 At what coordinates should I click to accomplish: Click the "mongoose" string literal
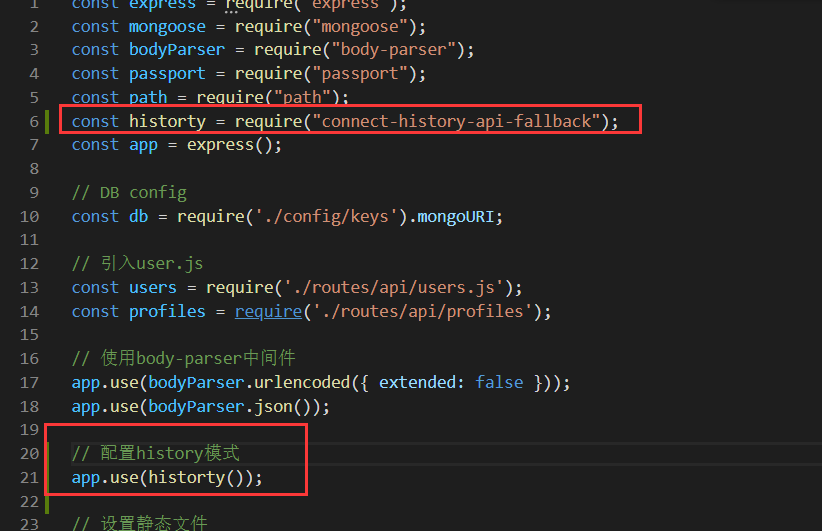pos(360,27)
